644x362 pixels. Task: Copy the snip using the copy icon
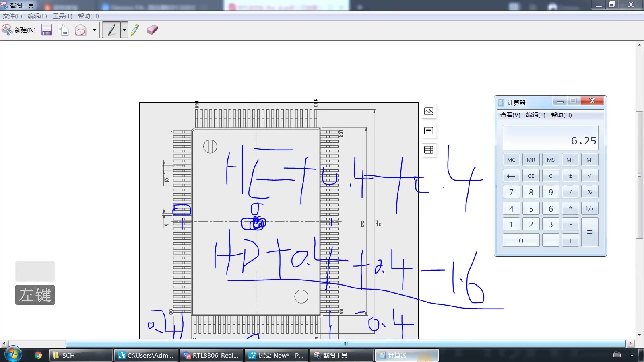(63, 30)
